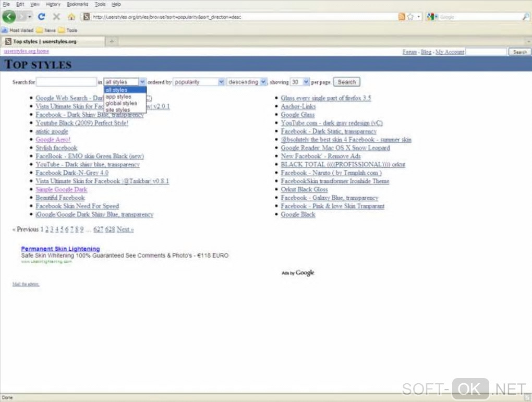Open Youtube Black (2009) Perfect Style link
The width and height of the screenshot is (532, 402).
(82, 123)
